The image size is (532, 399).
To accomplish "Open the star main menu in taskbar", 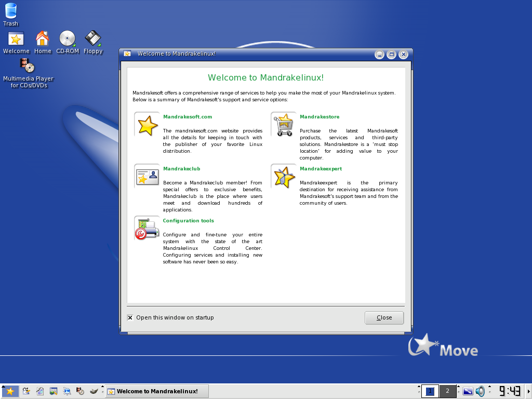I will coord(10,391).
